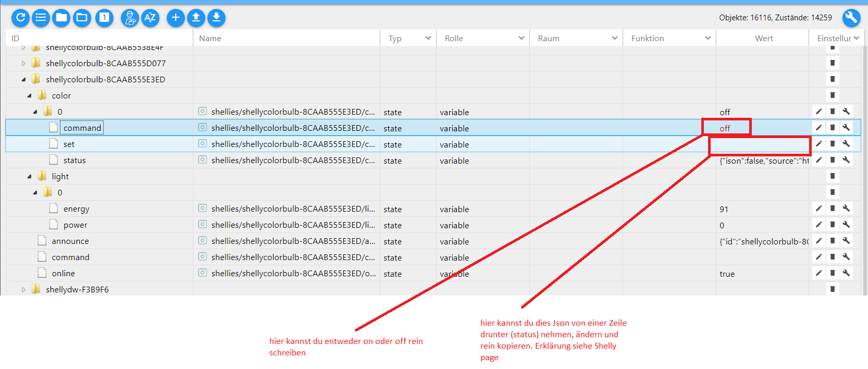This screenshot has height=369, width=868.
Task: Expand the shellydw-F3B9F6 folder
Action: click(23, 290)
